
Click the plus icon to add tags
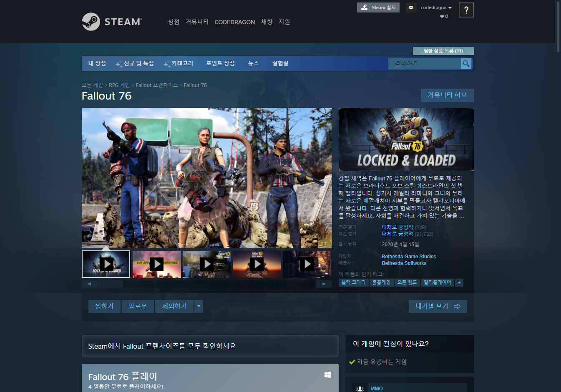point(459,282)
